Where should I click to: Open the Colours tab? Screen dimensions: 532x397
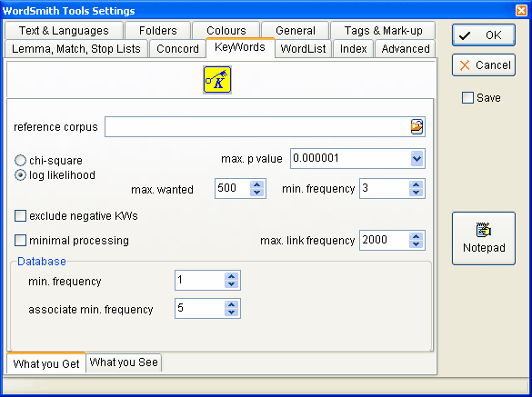coord(226,31)
